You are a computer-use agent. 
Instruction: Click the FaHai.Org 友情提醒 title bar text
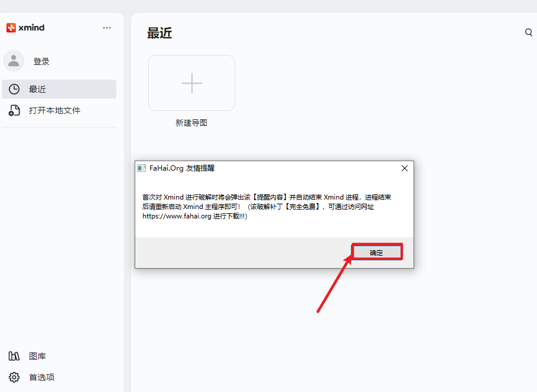point(182,168)
